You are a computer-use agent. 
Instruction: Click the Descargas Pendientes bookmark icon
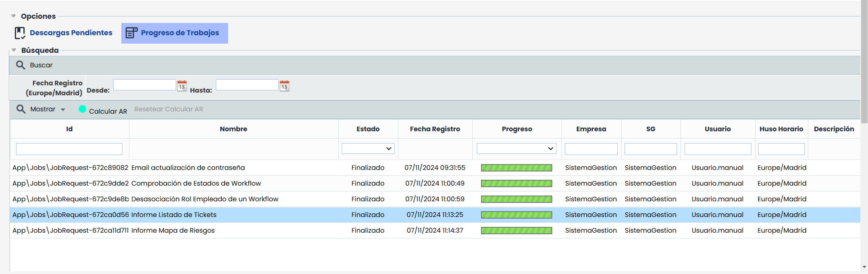point(20,33)
